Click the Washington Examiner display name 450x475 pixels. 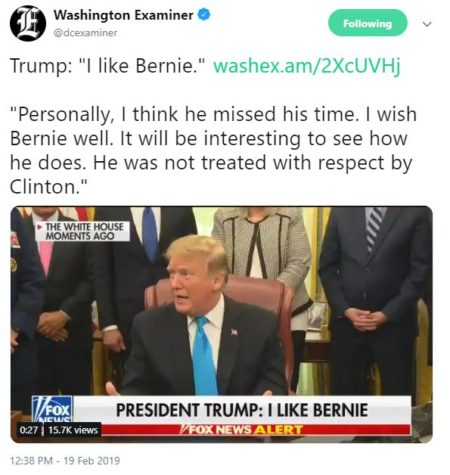coord(123,15)
